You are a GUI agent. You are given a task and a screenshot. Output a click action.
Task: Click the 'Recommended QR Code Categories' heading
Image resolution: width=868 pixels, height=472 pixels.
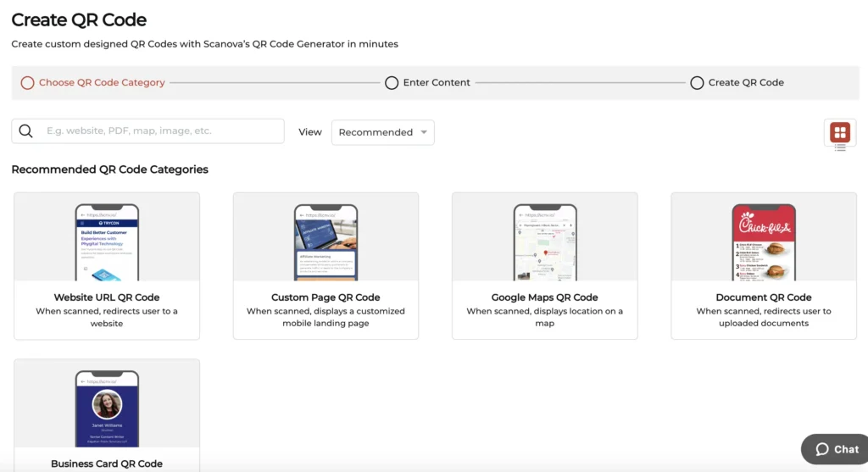[x=109, y=169]
